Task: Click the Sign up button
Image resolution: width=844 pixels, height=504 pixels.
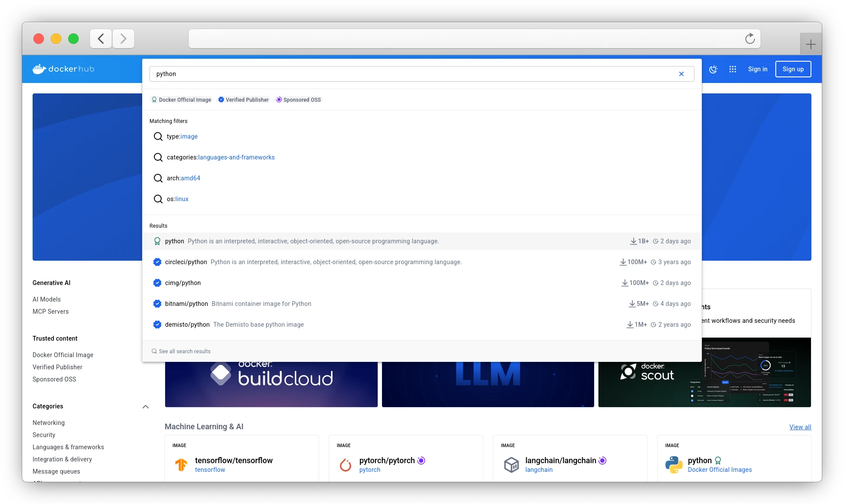Action: tap(793, 69)
